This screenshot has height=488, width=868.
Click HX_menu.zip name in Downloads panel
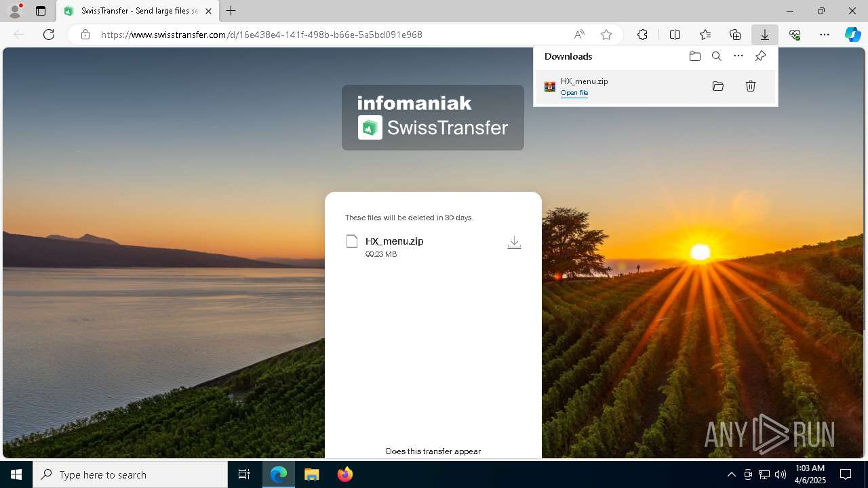click(584, 81)
